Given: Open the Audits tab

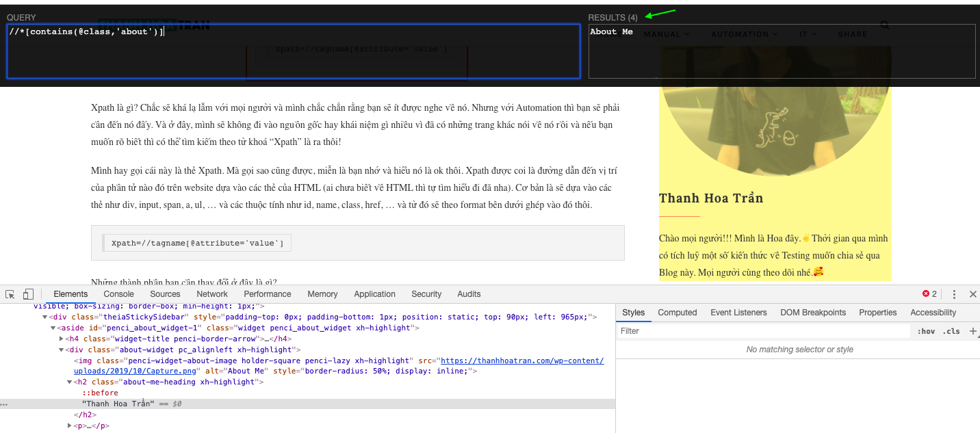Looking at the screenshot, I should point(469,294).
